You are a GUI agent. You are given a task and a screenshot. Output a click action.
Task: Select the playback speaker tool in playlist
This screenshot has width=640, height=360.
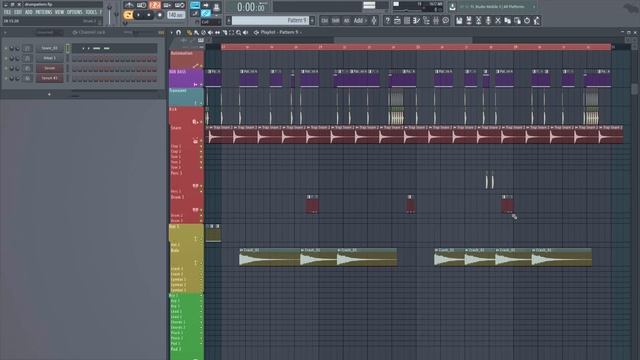tap(245, 32)
